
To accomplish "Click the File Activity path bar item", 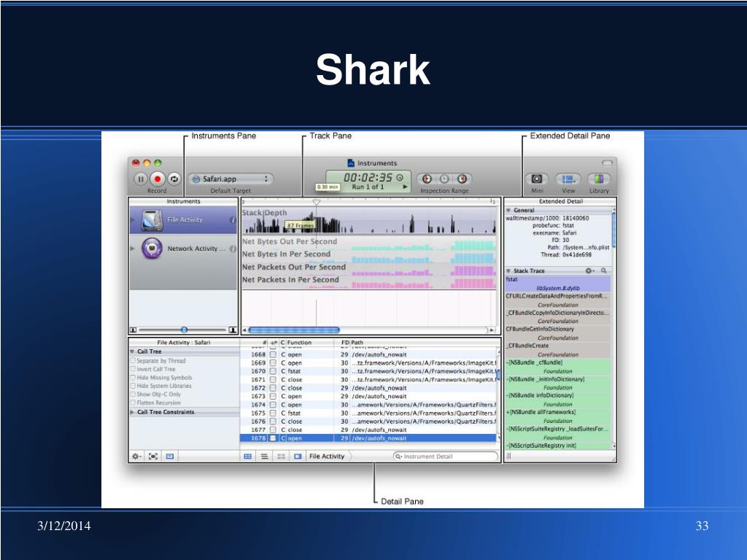I will tap(327, 456).
